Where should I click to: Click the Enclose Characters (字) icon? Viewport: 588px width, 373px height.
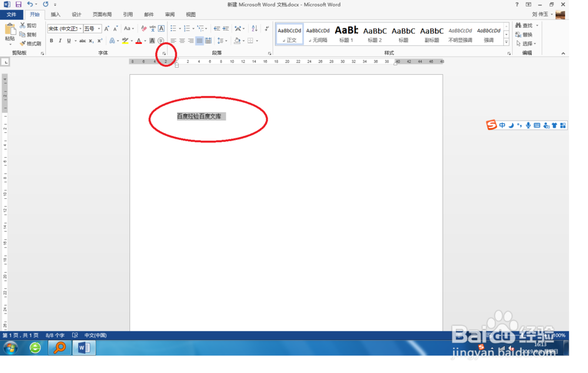161,41
